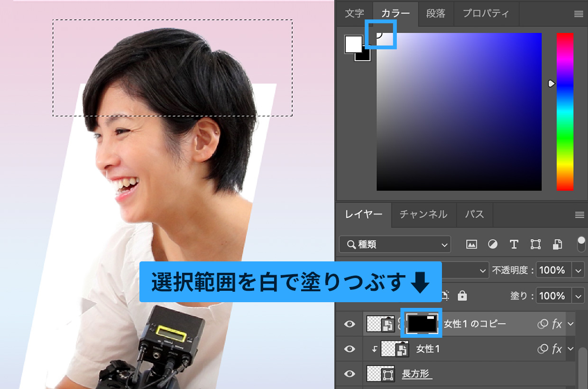Click the hue slider handle

pyautogui.click(x=551, y=83)
